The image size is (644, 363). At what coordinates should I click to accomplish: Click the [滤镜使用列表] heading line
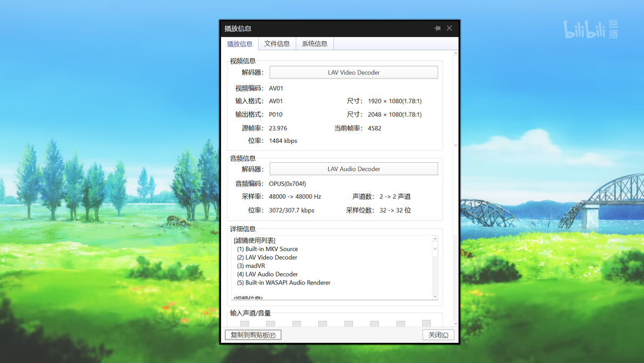254,241
